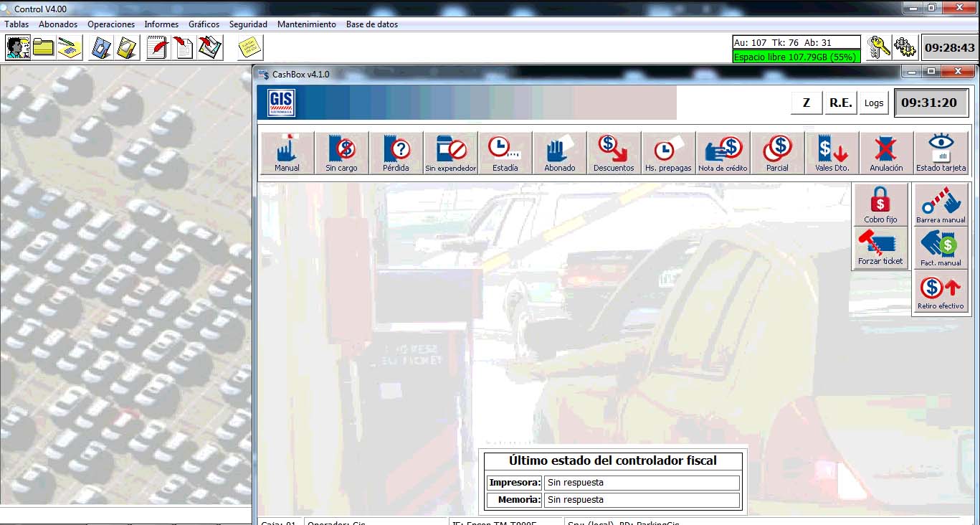Open the Mantenimiento menu
The image size is (980, 525).
307,24
